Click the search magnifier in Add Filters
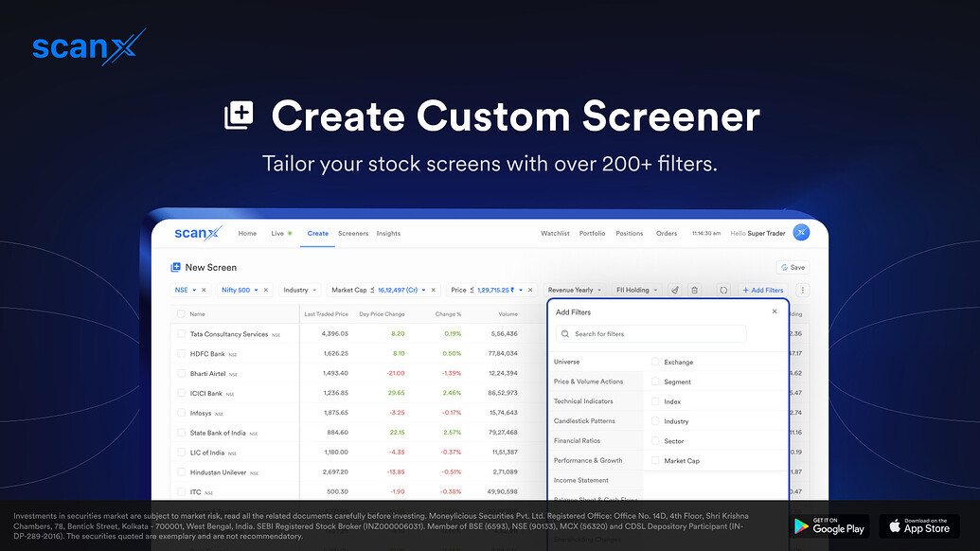This screenshot has height=551, width=980. [565, 333]
